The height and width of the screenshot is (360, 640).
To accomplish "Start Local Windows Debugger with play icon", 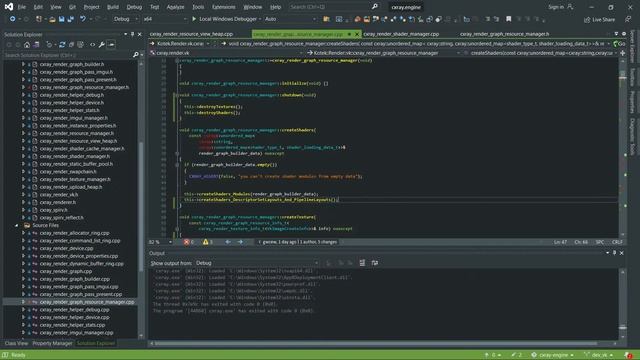I will [x=194, y=19].
